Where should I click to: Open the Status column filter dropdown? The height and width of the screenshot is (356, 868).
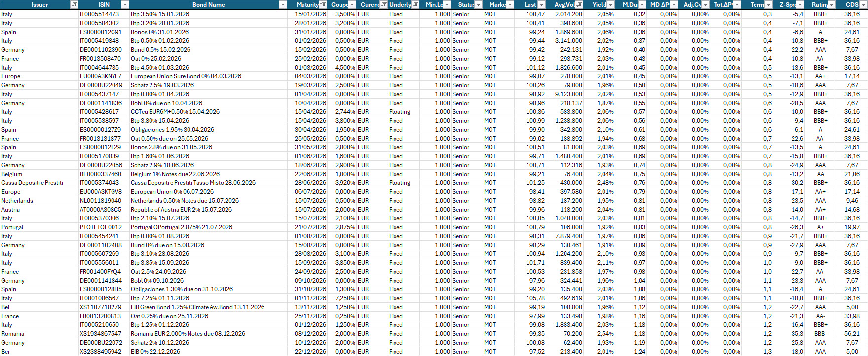(478, 5)
